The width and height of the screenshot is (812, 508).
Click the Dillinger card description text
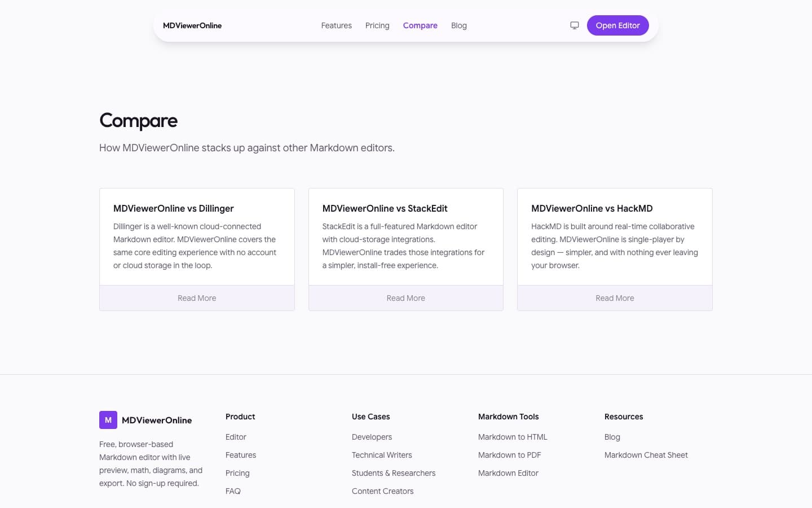tap(195, 246)
